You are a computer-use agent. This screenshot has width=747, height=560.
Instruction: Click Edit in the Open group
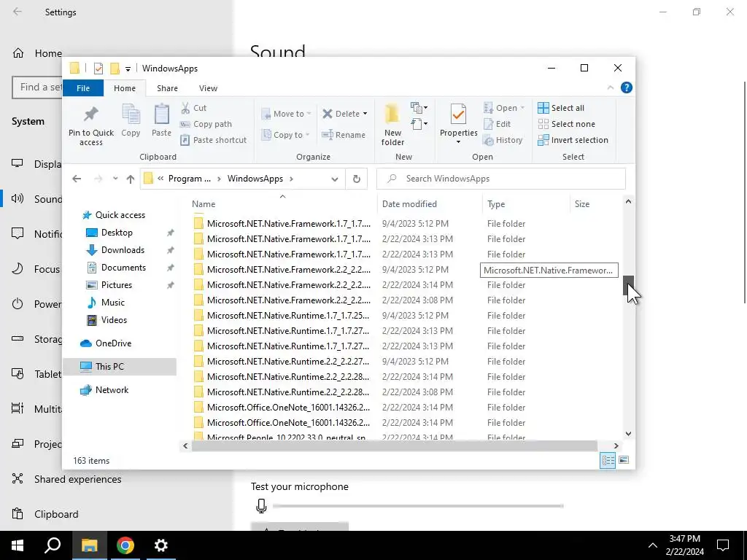(497, 124)
